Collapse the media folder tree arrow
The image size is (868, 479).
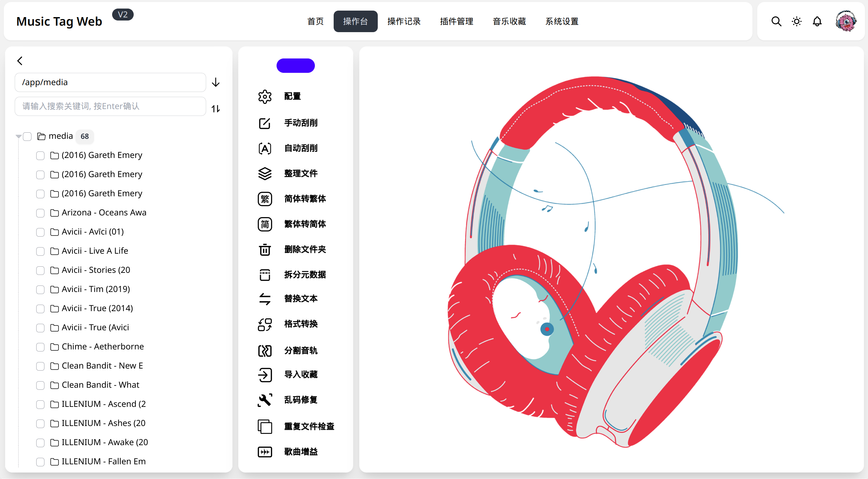tap(18, 136)
